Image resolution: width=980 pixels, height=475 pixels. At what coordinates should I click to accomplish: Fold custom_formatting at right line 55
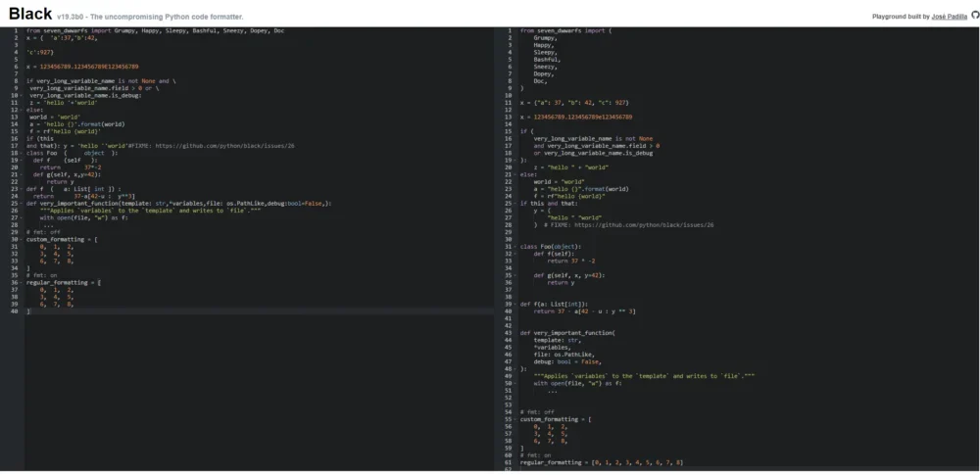pyautogui.click(x=515, y=419)
